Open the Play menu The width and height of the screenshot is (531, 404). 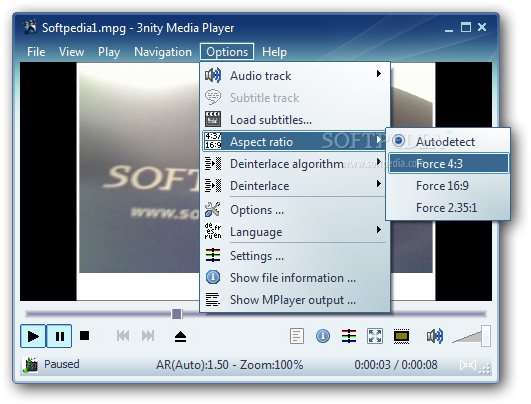click(109, 52)
